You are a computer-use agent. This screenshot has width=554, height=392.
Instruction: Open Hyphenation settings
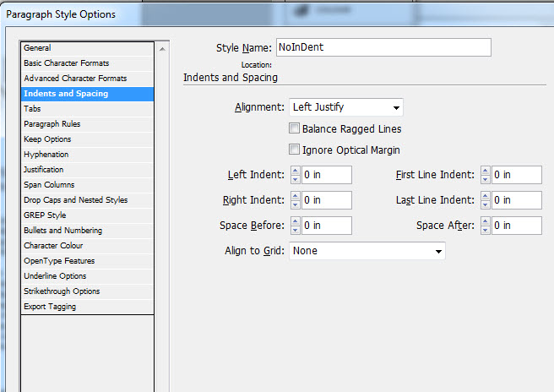(x=46, y=155)
